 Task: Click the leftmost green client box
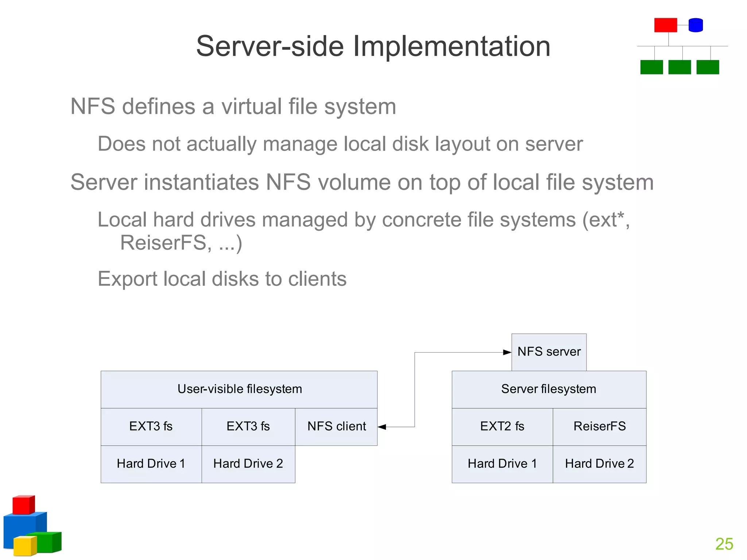coord(651,67)
